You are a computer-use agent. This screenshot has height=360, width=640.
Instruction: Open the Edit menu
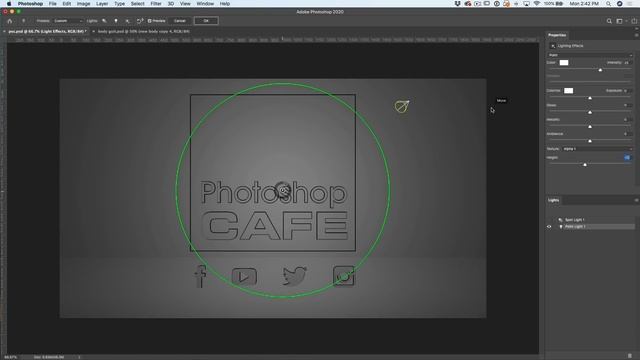(x=67, y=4)
